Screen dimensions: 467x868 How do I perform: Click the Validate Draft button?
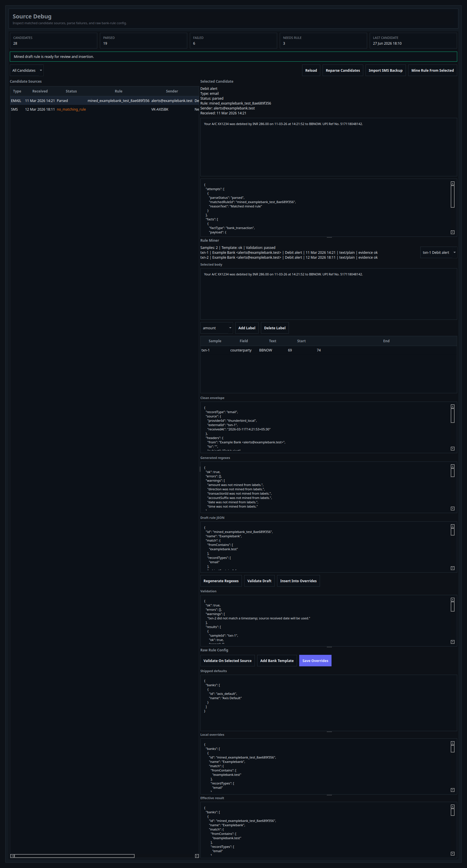259,581
